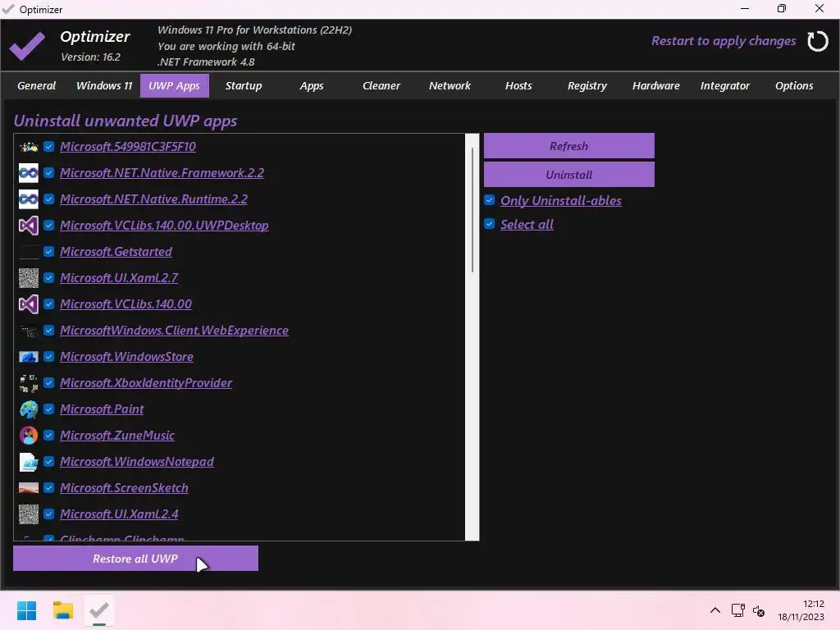Open File Explorer from the taskbar
This screenshot has width=840, height=630.
coord(62,610)
